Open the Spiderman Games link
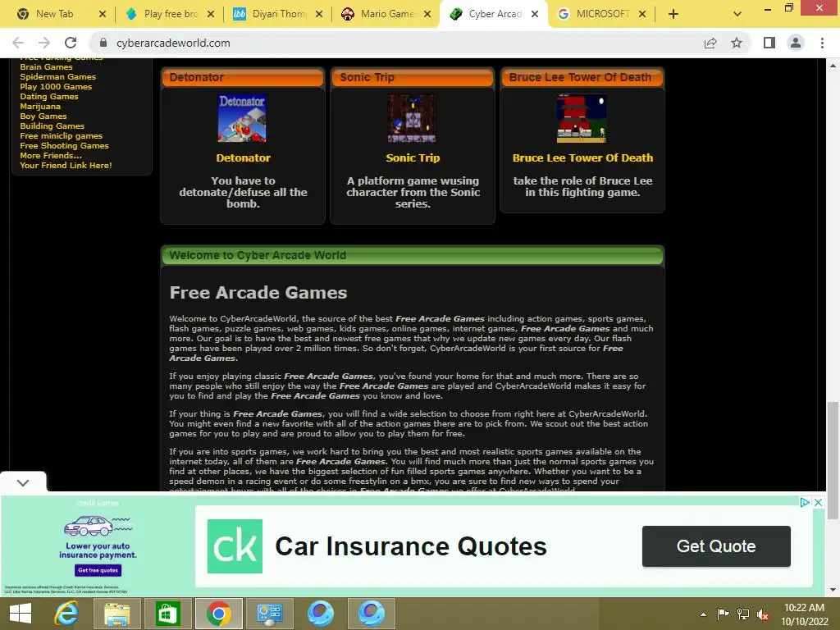 pos(58,76)
